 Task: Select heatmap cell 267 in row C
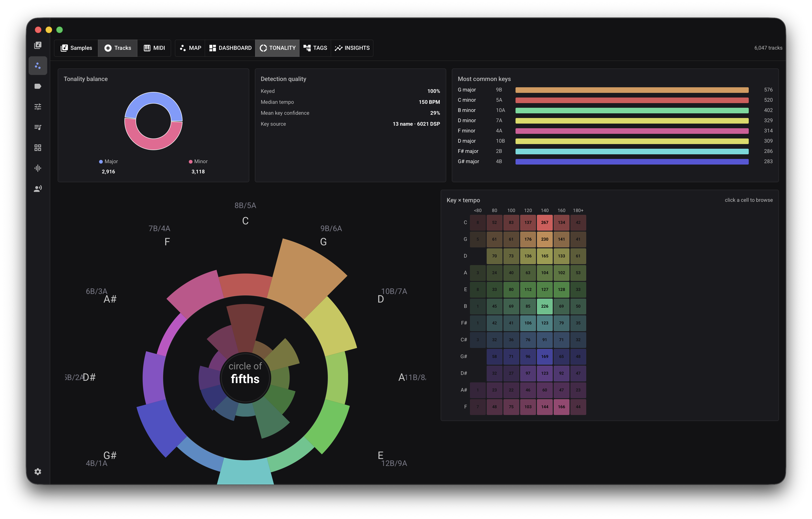[544, 222]
